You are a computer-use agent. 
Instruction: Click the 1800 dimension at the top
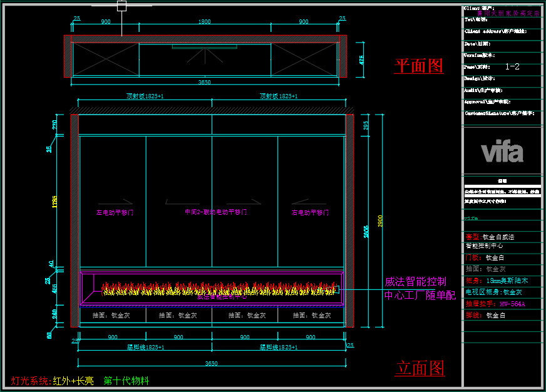[204, 22]
